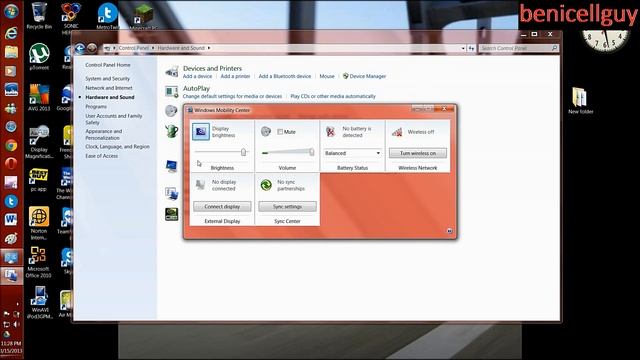The height and width of the screenshot is (360, 640).
Task: Click the help icon in Mobility Center corner
Action: pyautogui.click(x=449, y=231)
